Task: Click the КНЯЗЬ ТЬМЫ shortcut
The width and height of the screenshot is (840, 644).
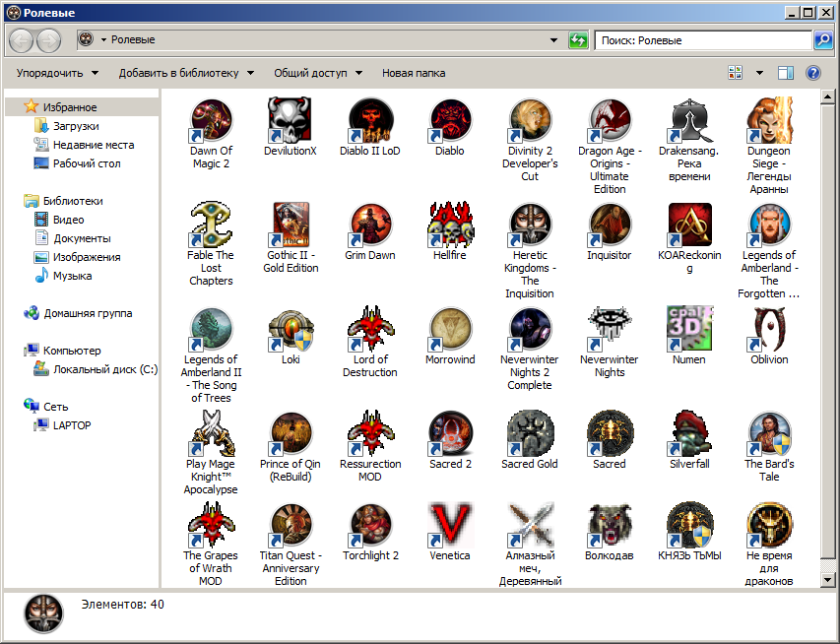Action: tap(689, 525)
